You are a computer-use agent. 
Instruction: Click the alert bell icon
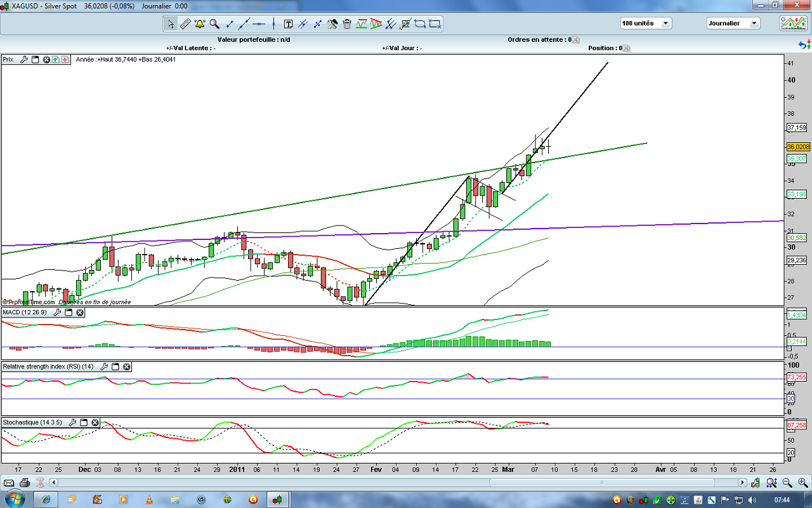(200, 24)
